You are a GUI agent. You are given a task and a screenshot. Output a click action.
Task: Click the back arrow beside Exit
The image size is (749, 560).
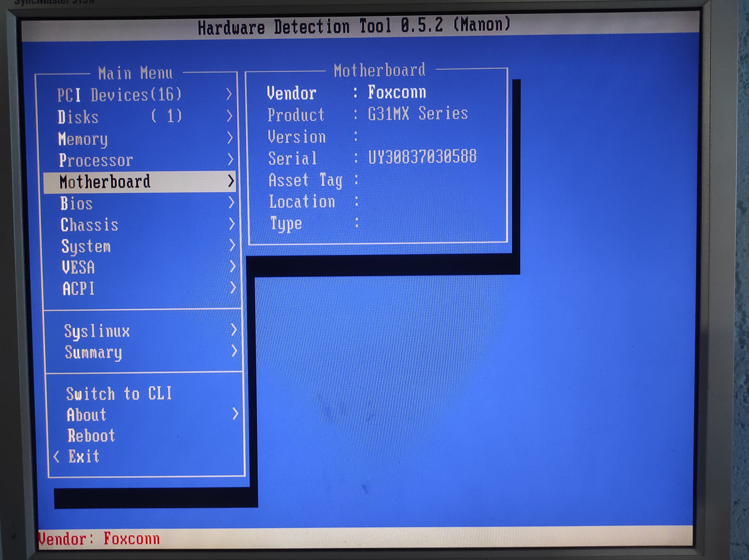(x=56, y=456)
